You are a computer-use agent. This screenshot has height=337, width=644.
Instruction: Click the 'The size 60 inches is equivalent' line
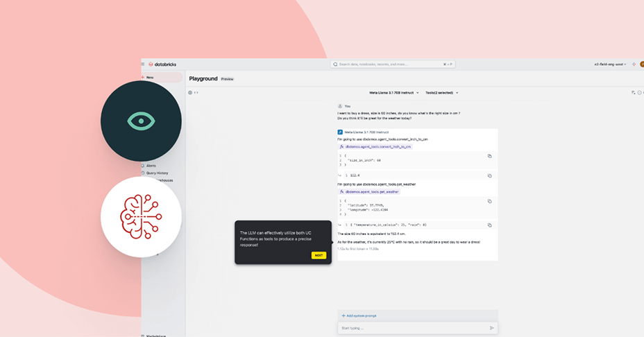coord(372,234)
